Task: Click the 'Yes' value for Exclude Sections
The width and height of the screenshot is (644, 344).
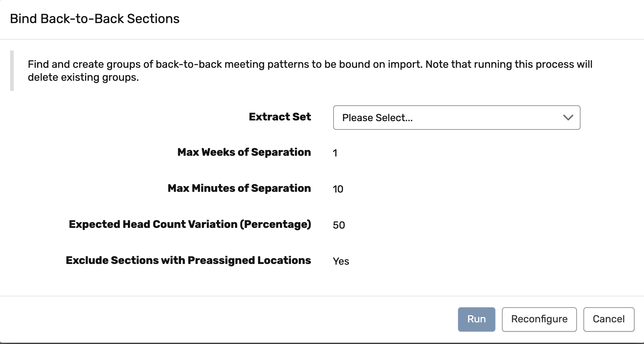Action: (x=341, y=261)
